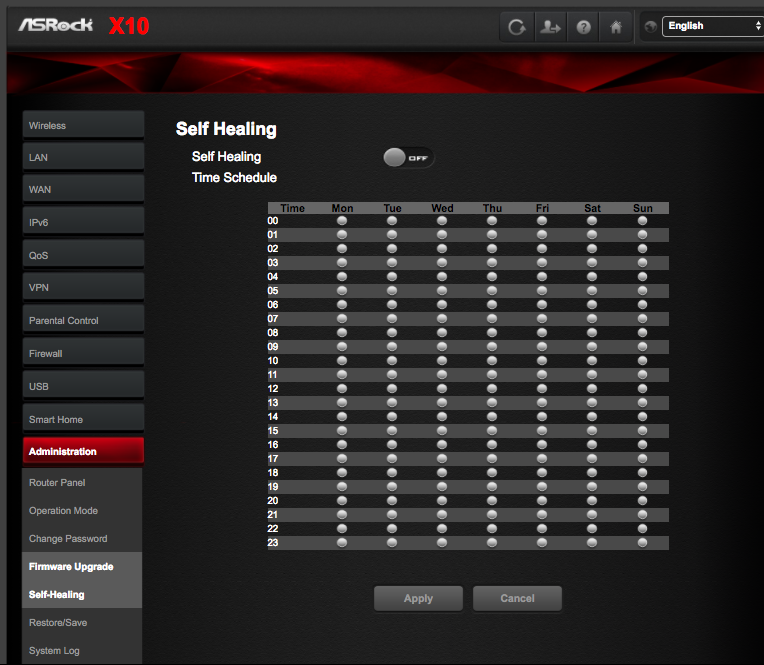The height and width of the screenshot is (665, 764).
Task: Open the English language dropdown
Action: (x=713, y=26)
